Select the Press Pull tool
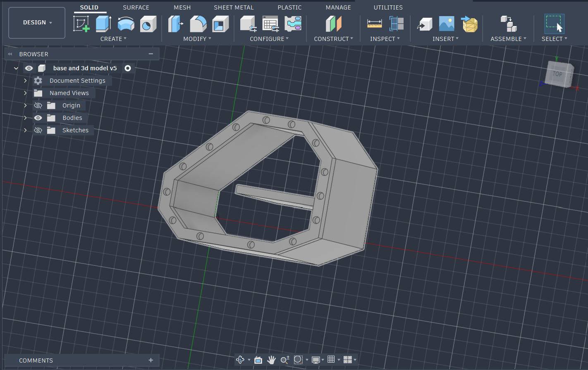 (176, 24)
